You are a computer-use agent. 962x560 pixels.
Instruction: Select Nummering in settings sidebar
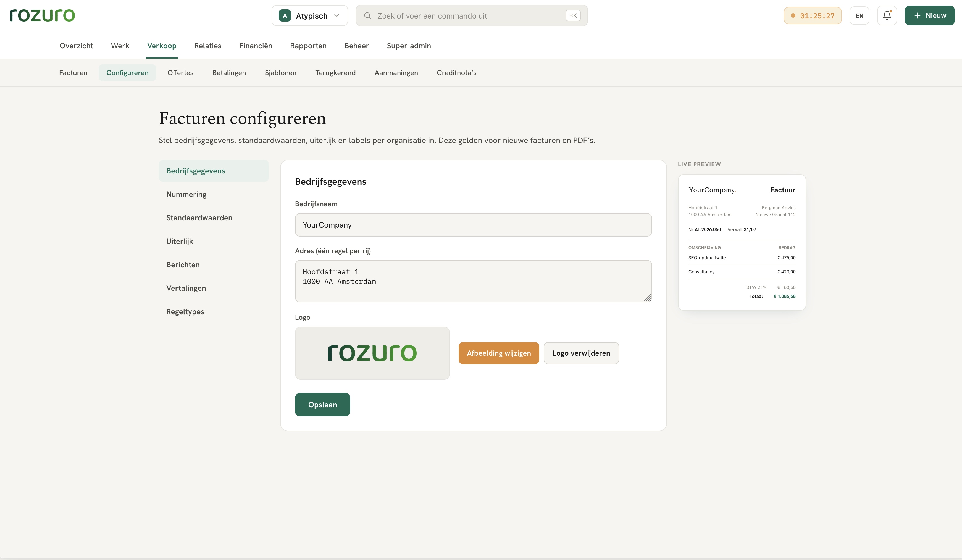(x=214, y=194)
